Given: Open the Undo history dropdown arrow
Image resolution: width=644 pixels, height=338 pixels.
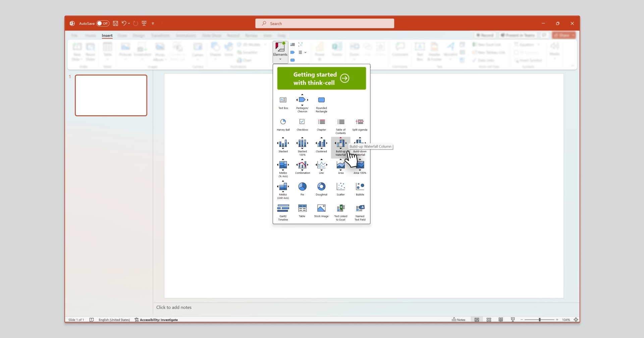Looking at the screenshot, I should [129, 23].
